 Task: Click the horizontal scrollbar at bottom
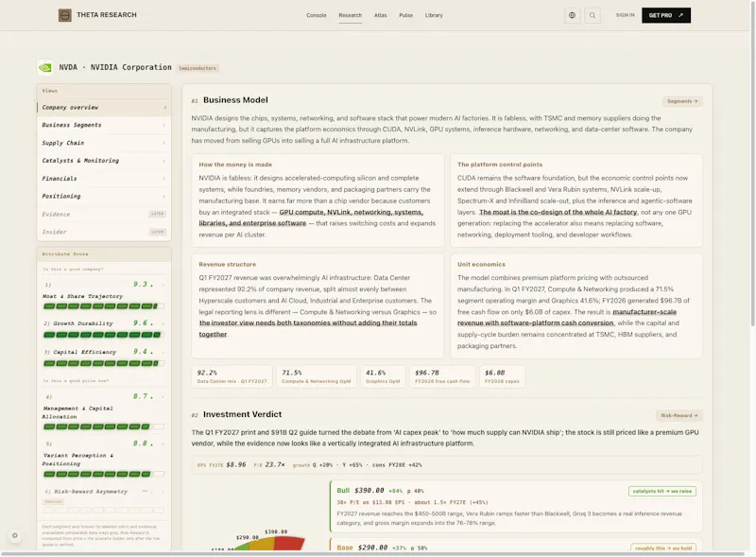pos(373,553)
